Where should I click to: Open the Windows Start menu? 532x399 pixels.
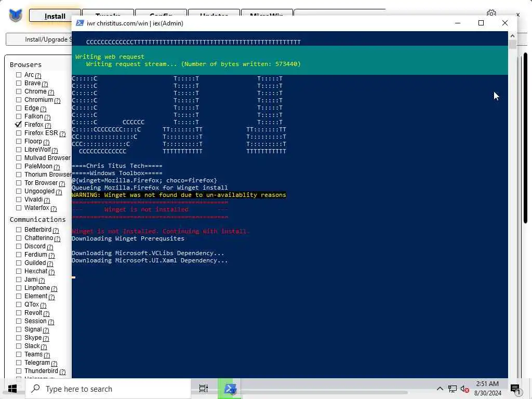12,389
